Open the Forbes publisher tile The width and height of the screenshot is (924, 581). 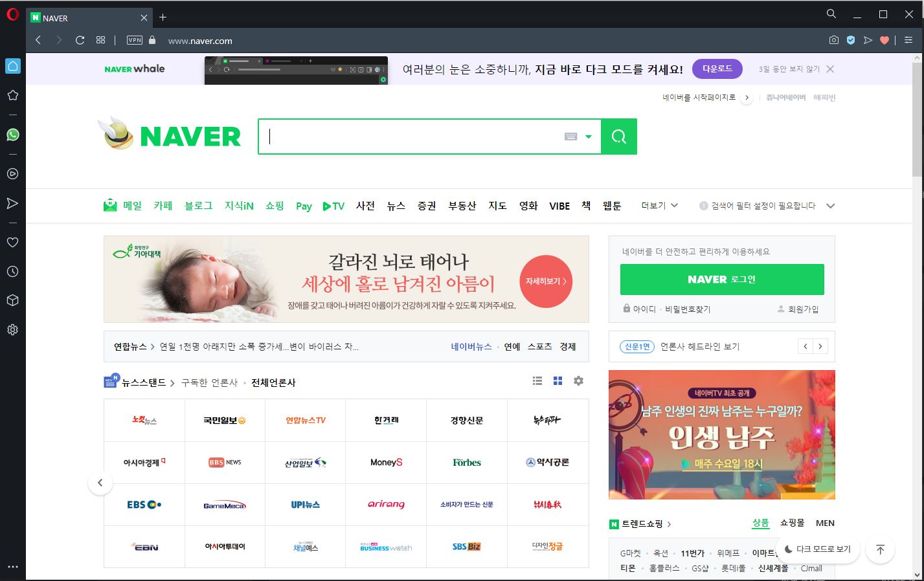pos(467,463)
